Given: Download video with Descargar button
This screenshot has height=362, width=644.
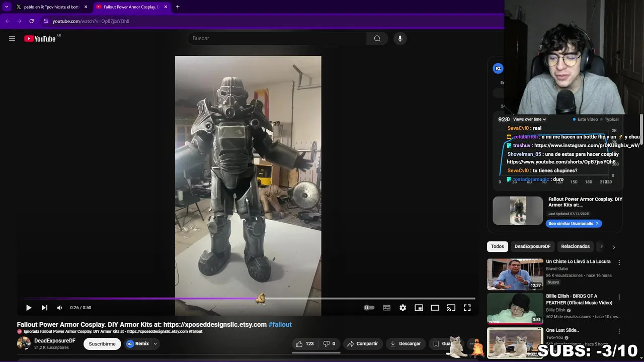Looking at the screenshot, I should tap(405, 344).
